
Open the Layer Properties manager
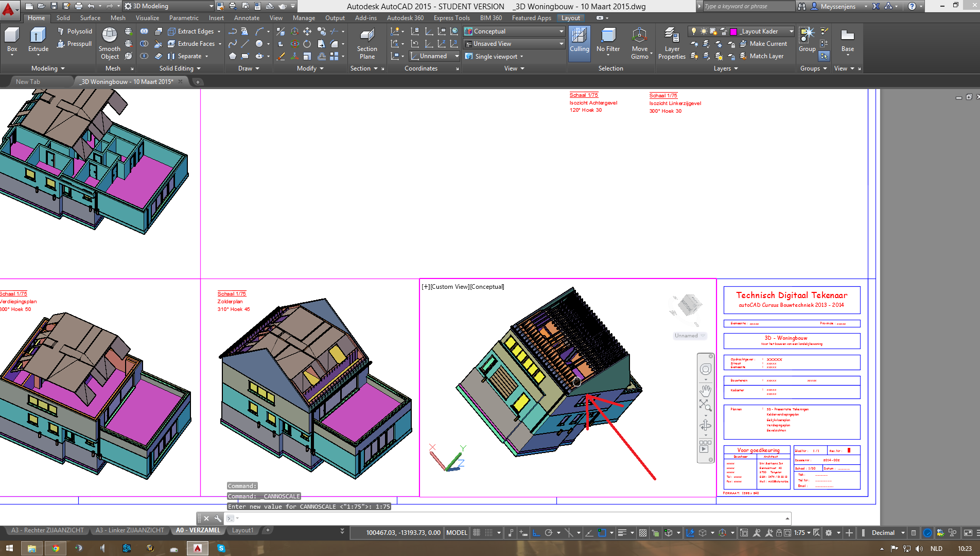click(671, 44)
